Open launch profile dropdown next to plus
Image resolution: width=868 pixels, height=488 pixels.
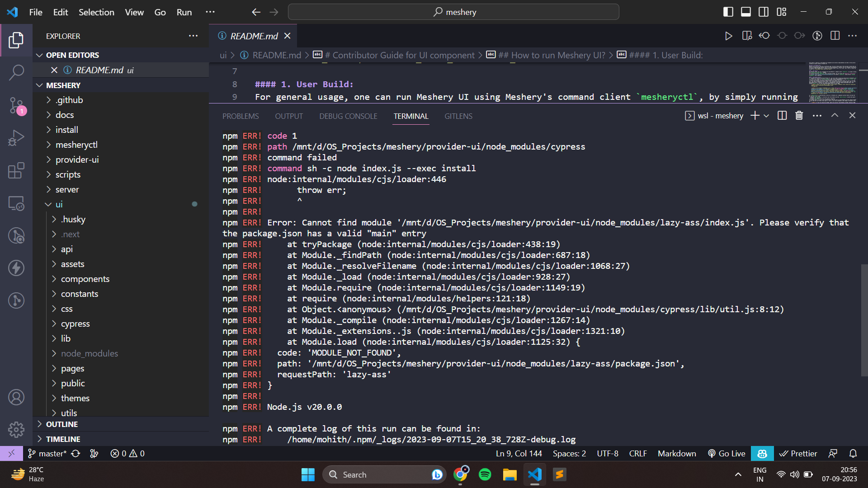point(766,116)
